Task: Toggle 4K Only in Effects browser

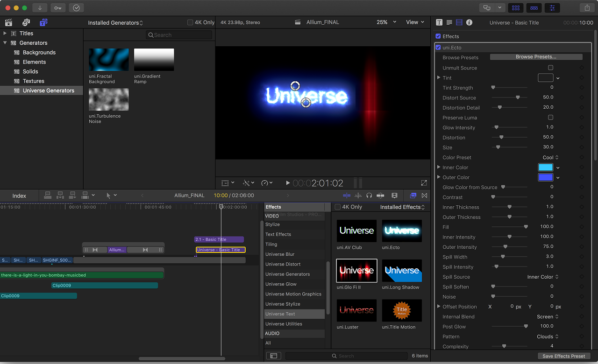Action: pos(338,207)
